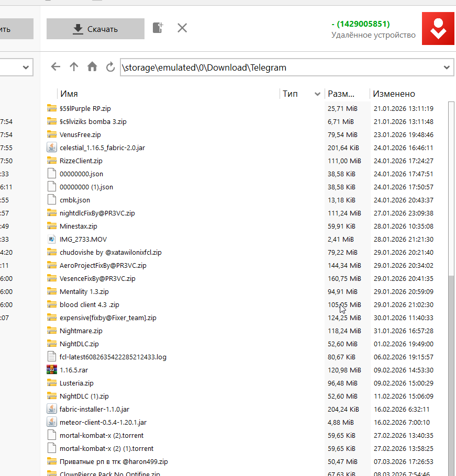Create a new file icon
Viewport: 456px width, 476px height.
[158, 28]
